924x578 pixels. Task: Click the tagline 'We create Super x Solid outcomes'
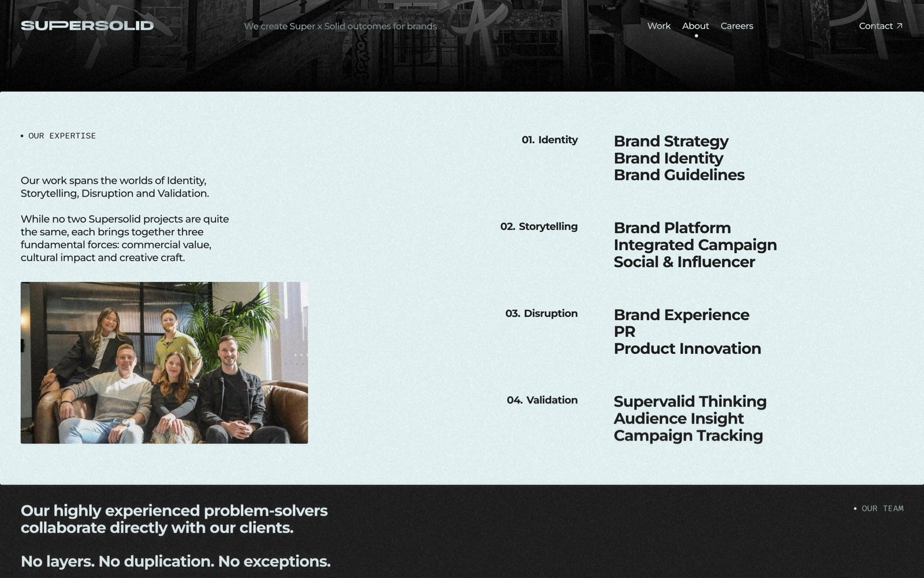(341, 26)
